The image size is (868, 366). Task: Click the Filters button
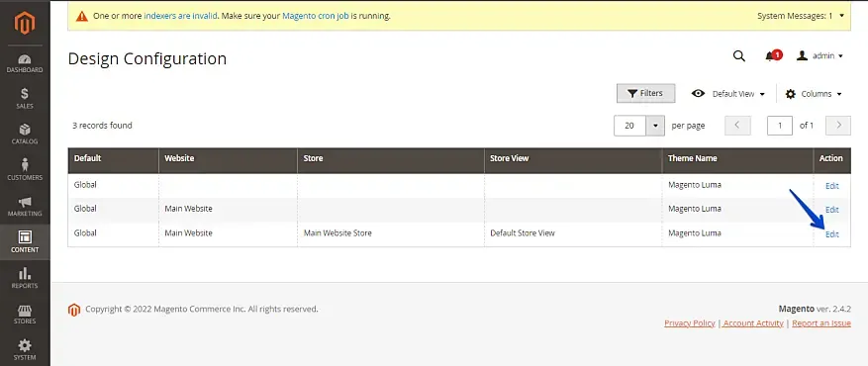pos(646,93)
